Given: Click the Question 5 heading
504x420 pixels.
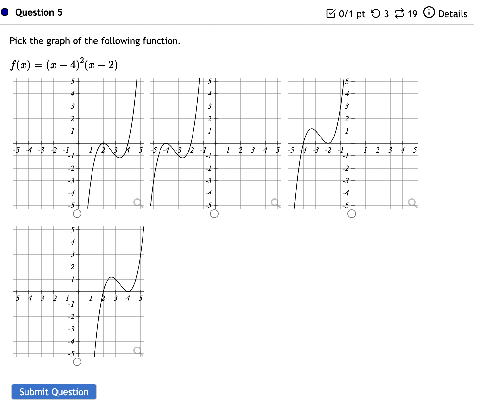Looking at the screenshot, I should (39, 12).
